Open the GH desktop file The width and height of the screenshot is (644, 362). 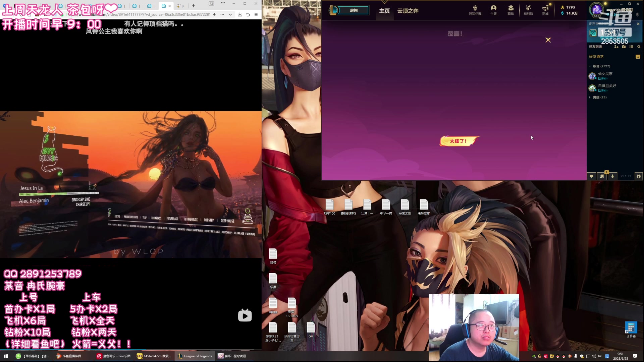[x=311, y=330]
